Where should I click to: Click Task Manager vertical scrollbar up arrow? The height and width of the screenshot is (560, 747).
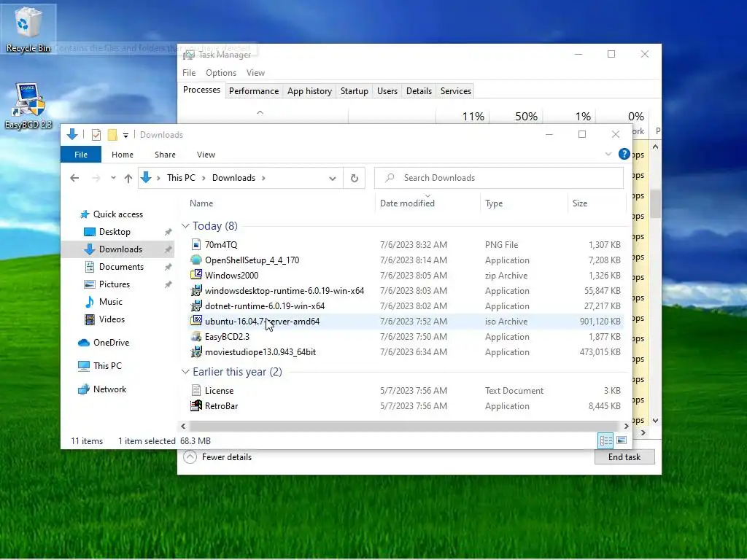[x=656, y=147]
